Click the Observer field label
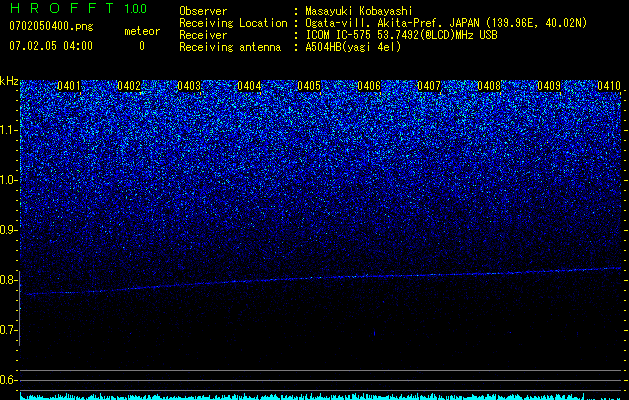Viewport: 629px width, 400px height. (203, 11)
